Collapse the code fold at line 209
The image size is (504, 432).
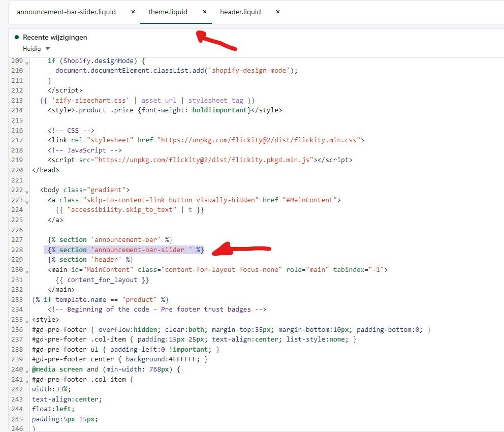point(27,63)
